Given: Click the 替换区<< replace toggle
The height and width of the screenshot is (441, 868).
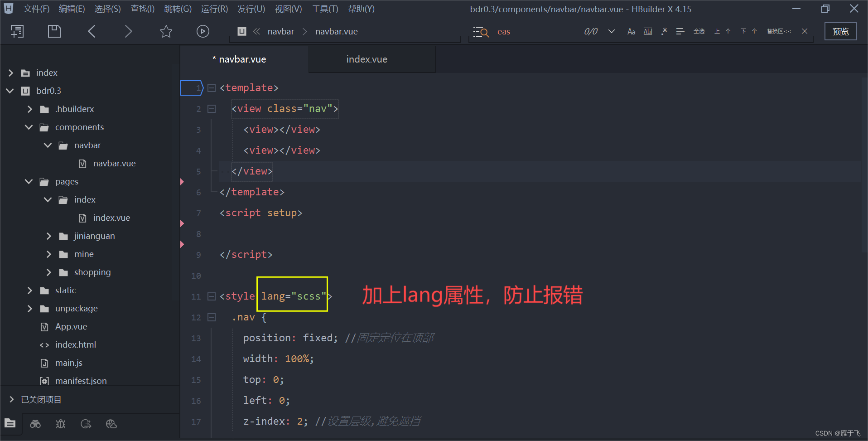Looking at the screenshot, I should [x=779, y=31].
